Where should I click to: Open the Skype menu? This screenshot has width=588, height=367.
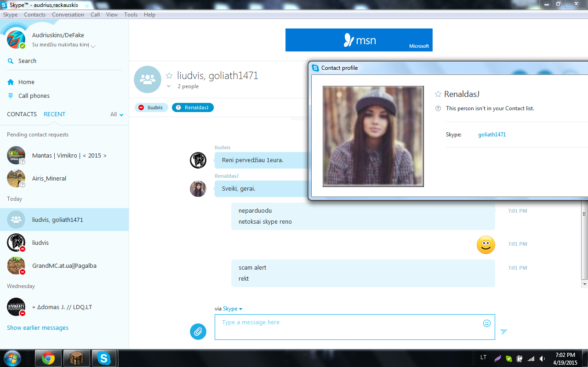coord(10,15)
